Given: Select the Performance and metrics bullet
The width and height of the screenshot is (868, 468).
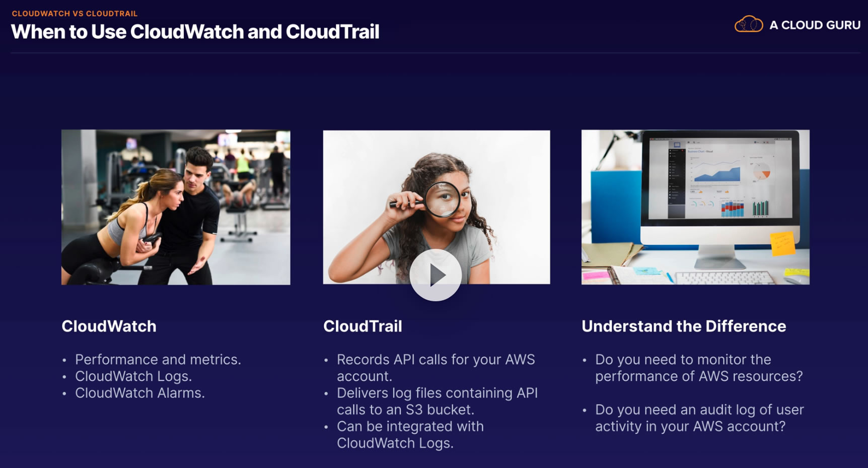Looking at the screenshot, I should (158, 360).
